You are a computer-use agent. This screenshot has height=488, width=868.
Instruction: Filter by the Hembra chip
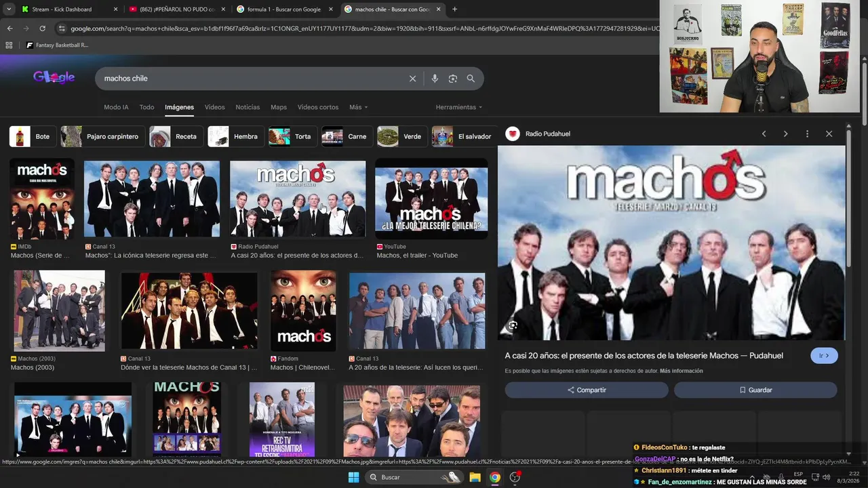(235, 136)
